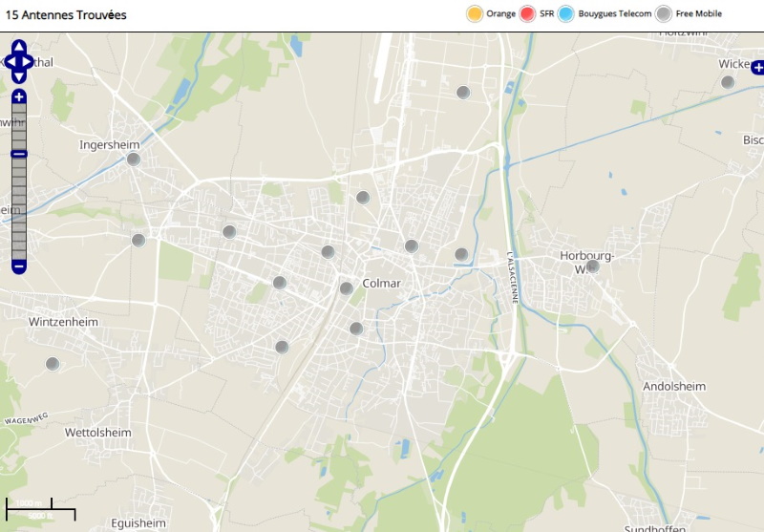Pan the map left with the arrow control
The width and height of the screenshot is (764, 532).
click(x=8, y=60)
